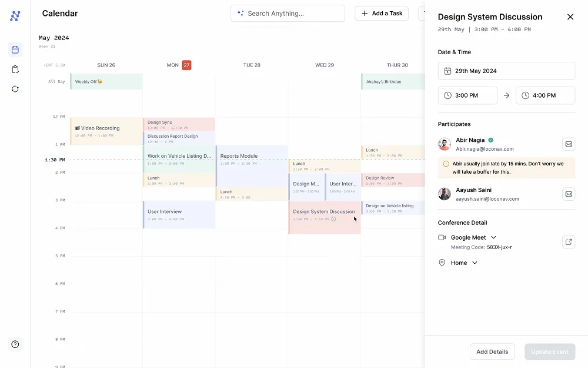The height and width of the screenshot is (368, 588).
Task: Click Abir Nagia's avatar photo
Action: [445, 144]
